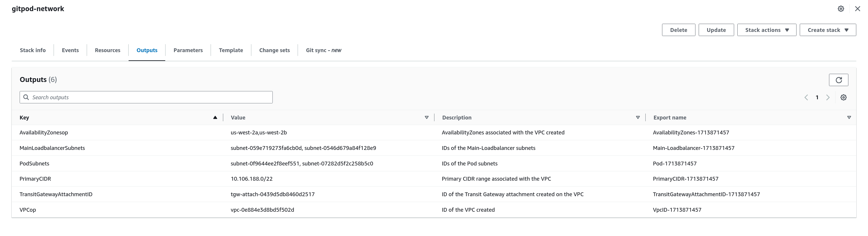Expand the Stack actions dropdown

tap(767, 30)
